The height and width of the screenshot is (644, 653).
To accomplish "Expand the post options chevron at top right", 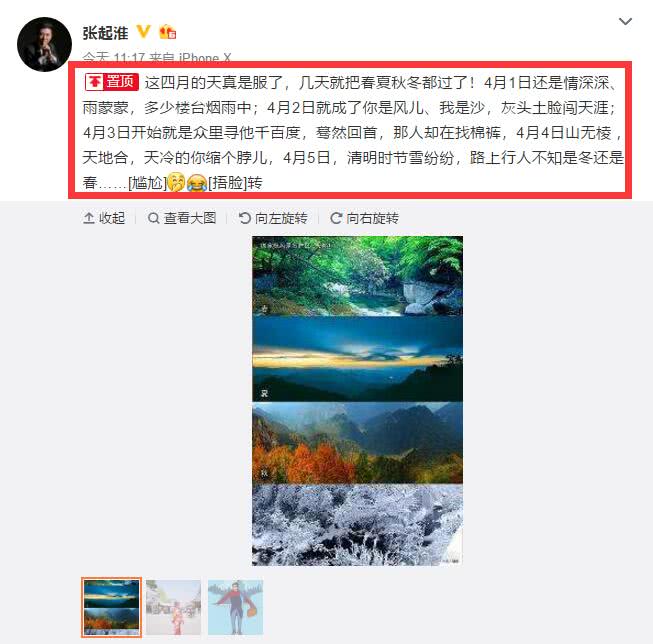I will (625, 21).
